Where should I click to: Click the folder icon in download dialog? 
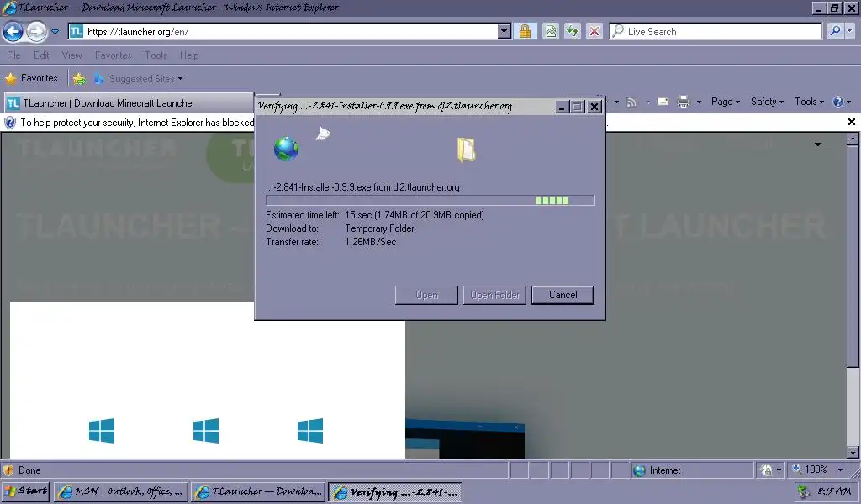tap(466, 150)
